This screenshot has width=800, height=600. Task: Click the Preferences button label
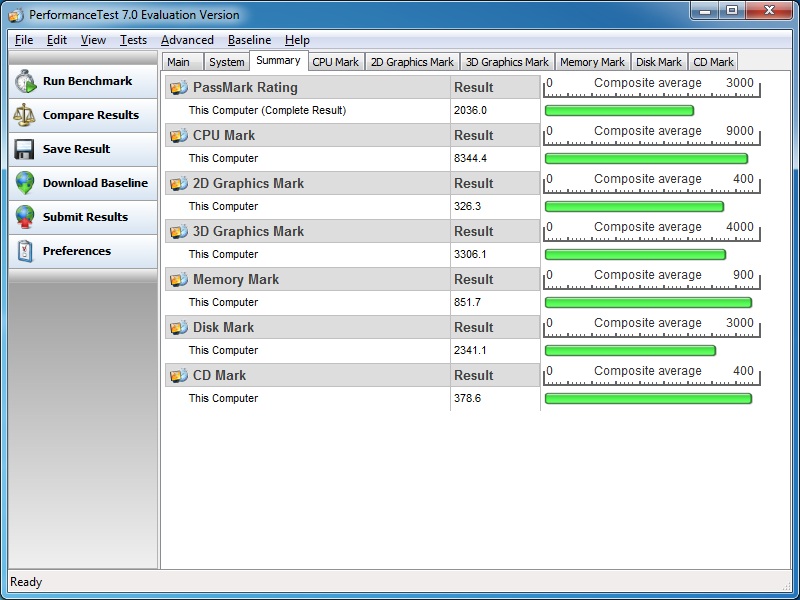point(77,251)
